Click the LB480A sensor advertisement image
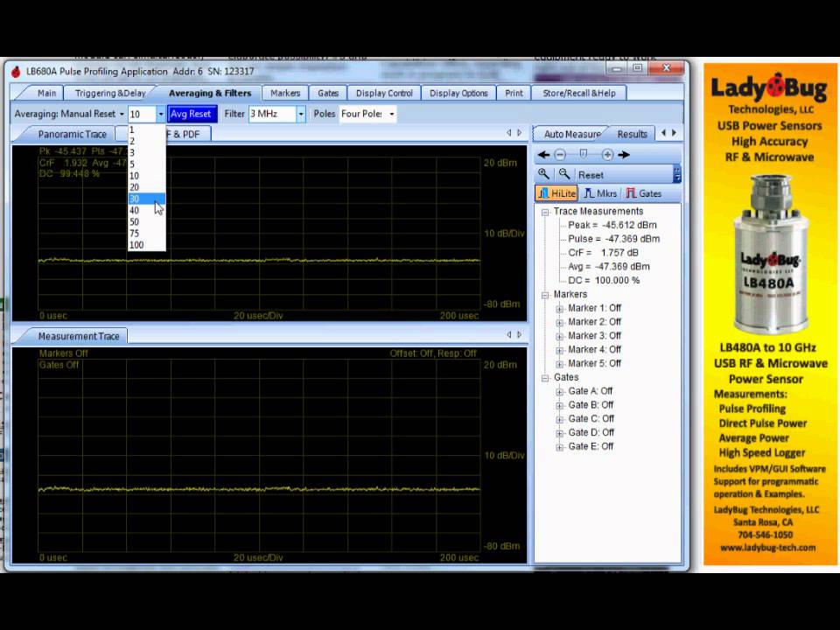 coord(770,254)
